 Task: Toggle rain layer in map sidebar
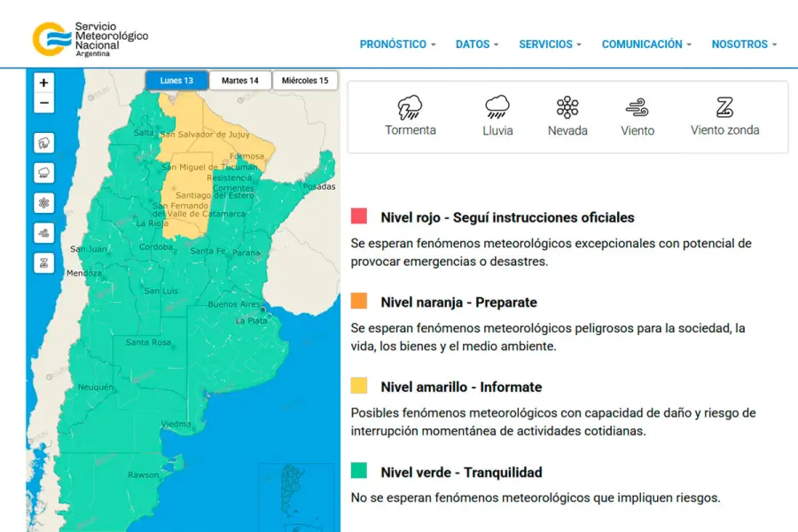[x=44, y=173]
